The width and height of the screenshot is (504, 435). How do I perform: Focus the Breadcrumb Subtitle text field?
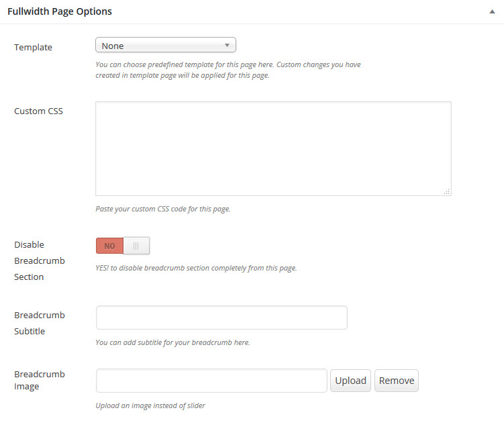click(221, 318)
